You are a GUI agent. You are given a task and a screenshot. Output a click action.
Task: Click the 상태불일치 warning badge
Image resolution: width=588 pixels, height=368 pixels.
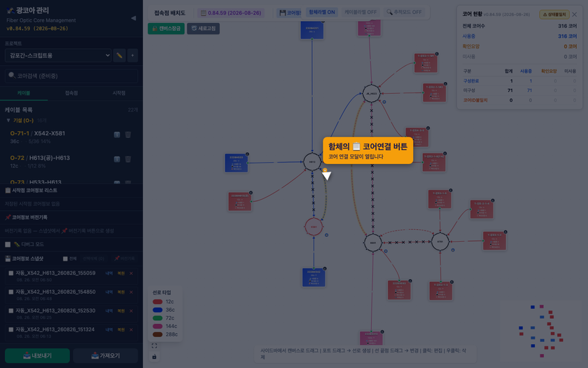pyautogui.click(x=554, y=15)
